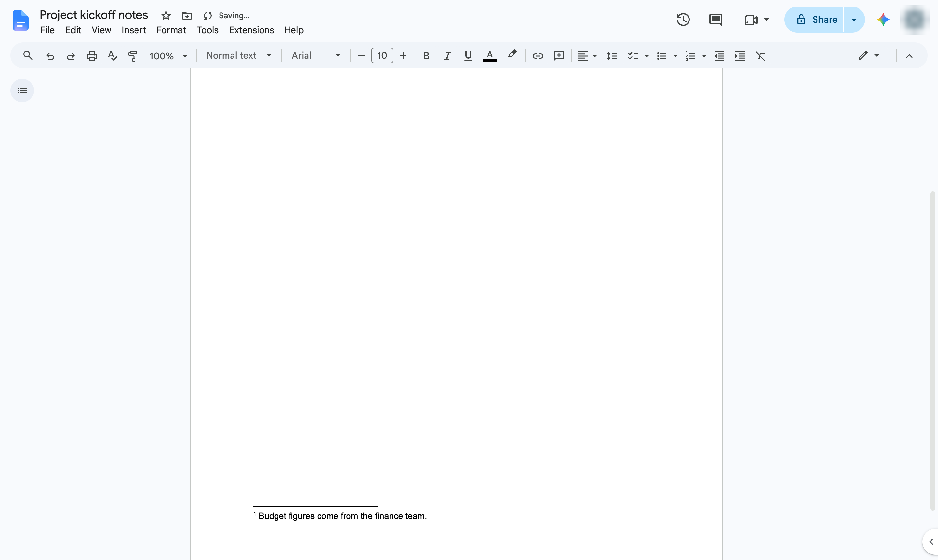The image size is (938, 560).
Task: Open Normal text style dropdown
Action: [x=239, y=55]
